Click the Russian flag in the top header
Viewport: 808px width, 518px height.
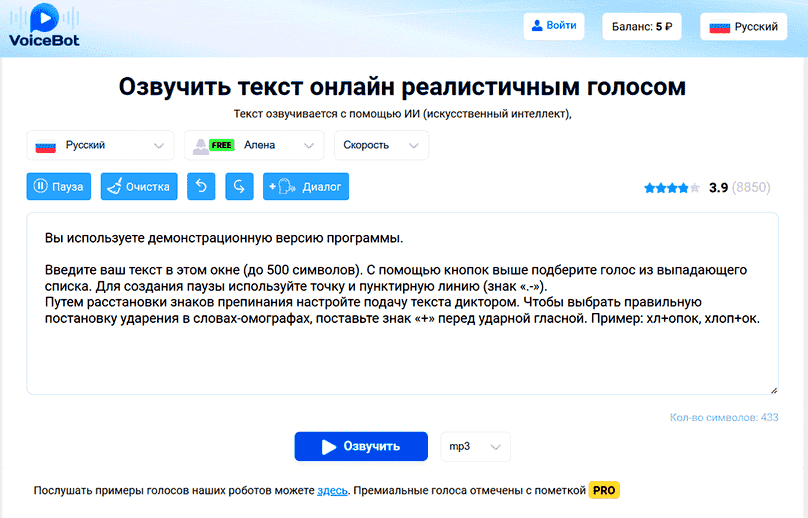point(719,27)
